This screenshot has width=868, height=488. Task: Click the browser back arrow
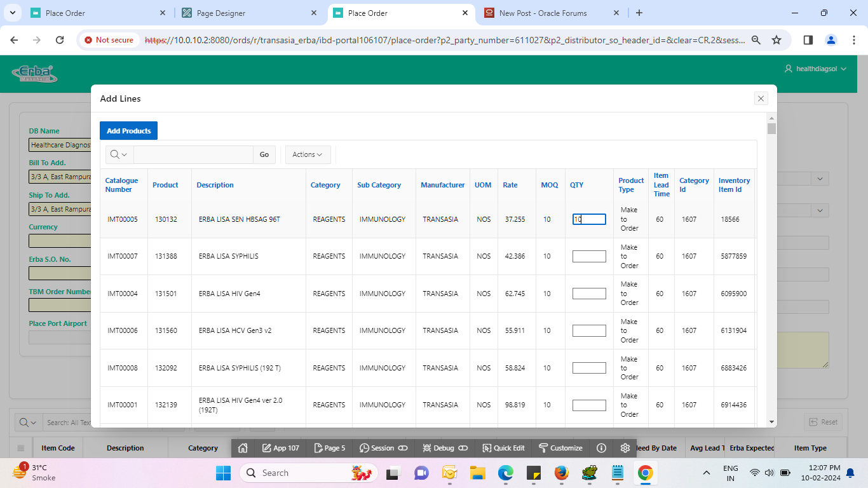point(15,40)
